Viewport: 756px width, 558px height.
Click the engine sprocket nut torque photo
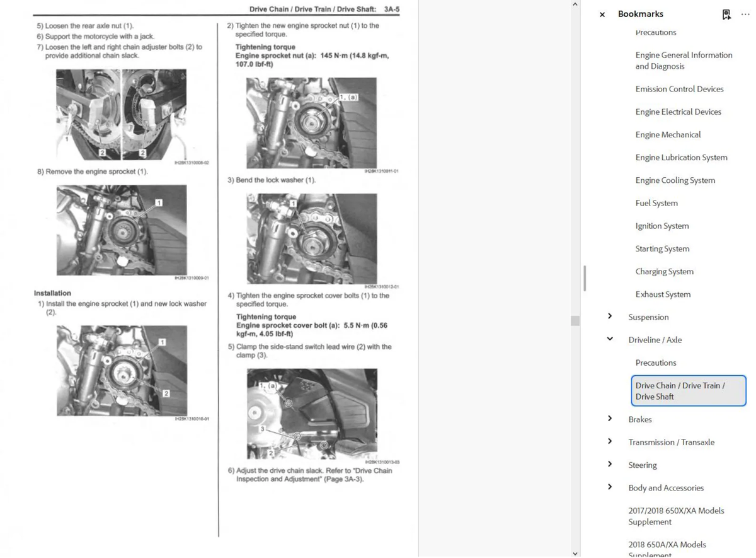(311, 122)
